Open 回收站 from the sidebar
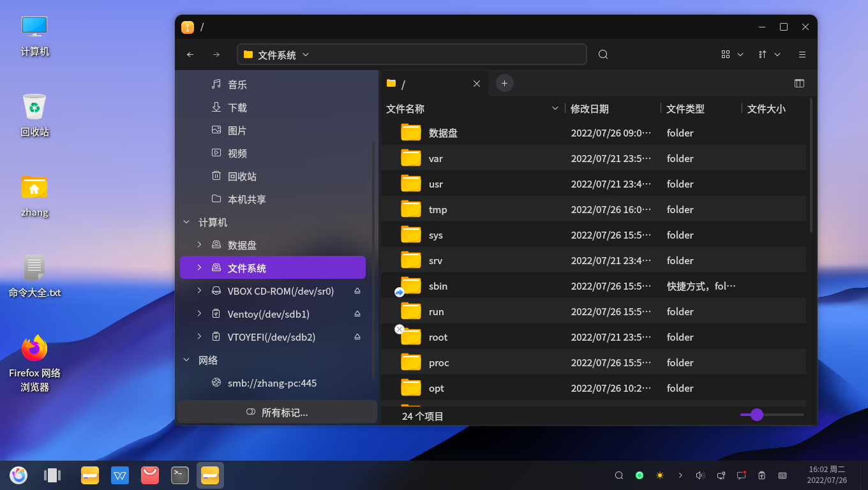This screenshot has width=868, height=490. point(243,176)
